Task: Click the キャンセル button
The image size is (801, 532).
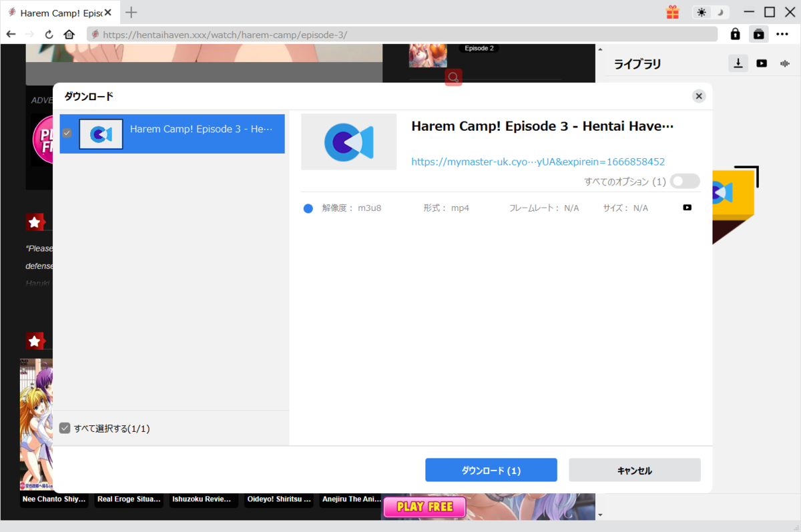Action: click(x=634, y=470)
